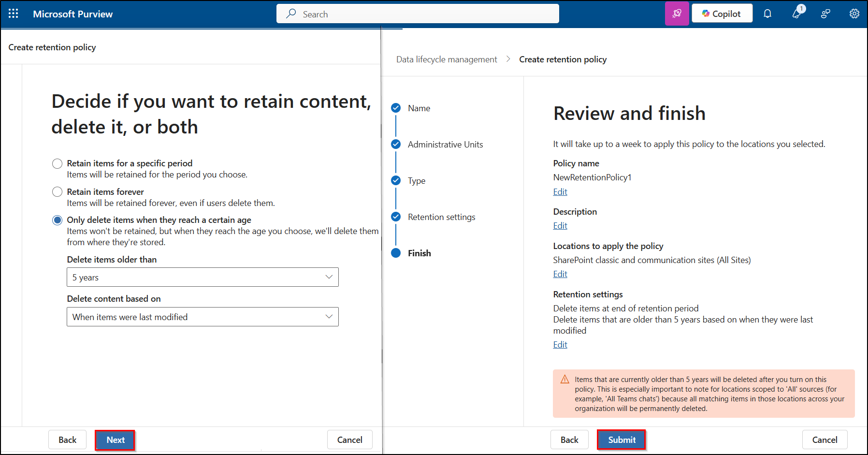View the announcements megaphone with badge

coord(796,14)
